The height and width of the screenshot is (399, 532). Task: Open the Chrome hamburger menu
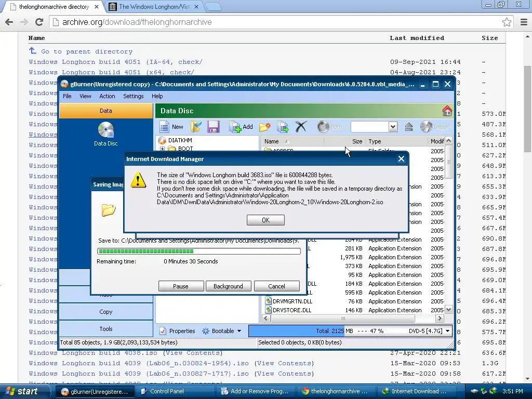point(524,22)
